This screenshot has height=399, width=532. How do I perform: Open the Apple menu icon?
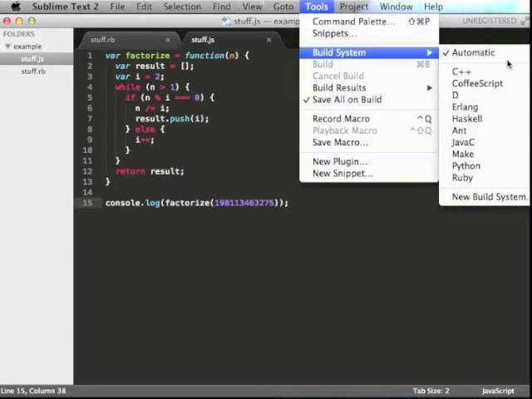tap(15, 7)
